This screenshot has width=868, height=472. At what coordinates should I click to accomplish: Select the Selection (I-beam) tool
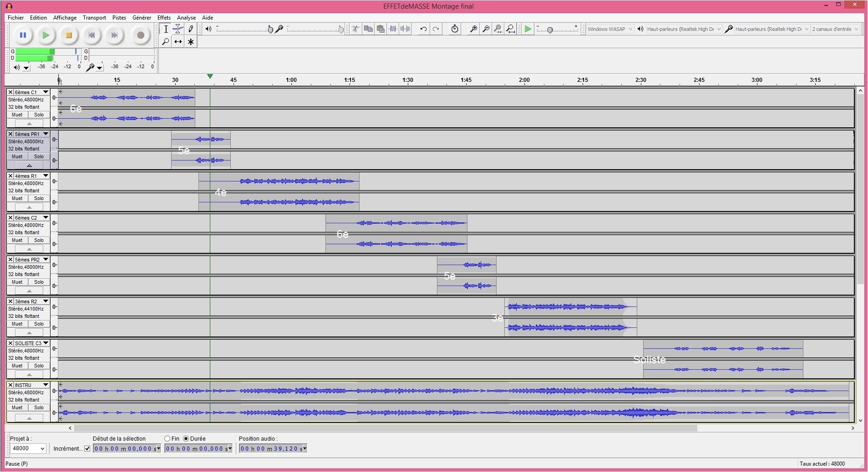(166, 29)
